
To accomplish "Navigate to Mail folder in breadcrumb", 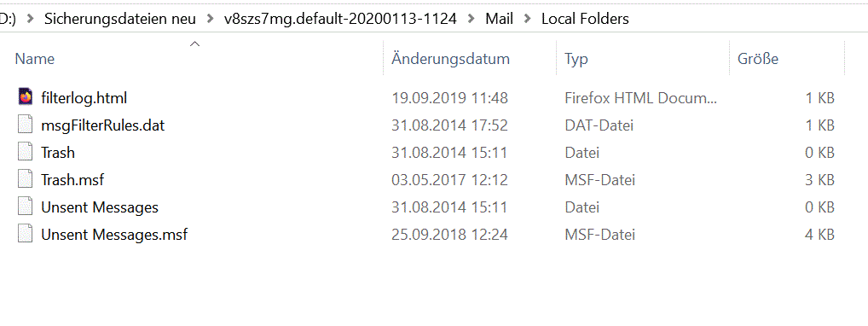I will (x=500, y=19).
